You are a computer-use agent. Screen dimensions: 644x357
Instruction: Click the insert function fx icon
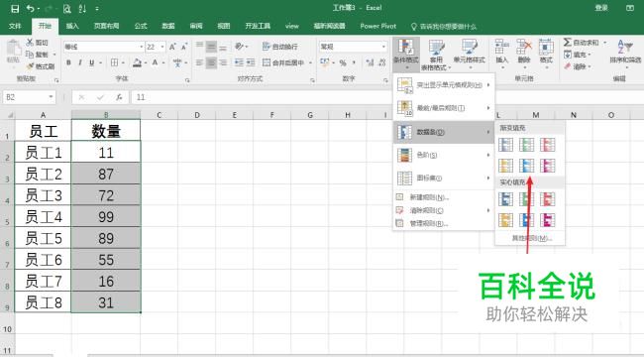(119, 97)
